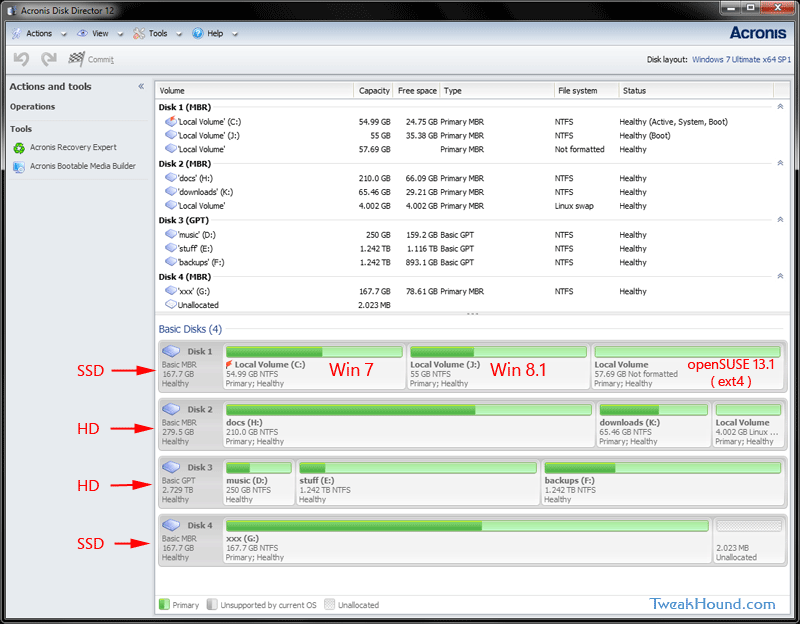
Task: Collapse the Actions and tools panel
Action: click(141, 86)
